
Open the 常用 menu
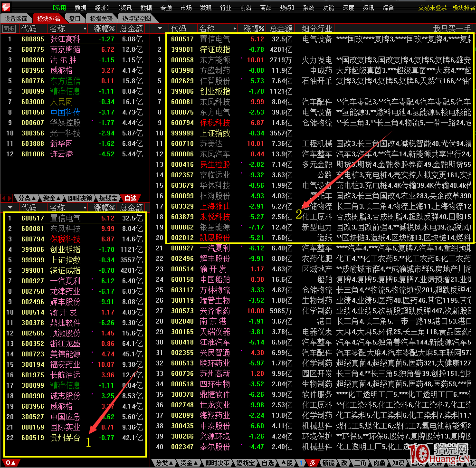tap(59, 8)
